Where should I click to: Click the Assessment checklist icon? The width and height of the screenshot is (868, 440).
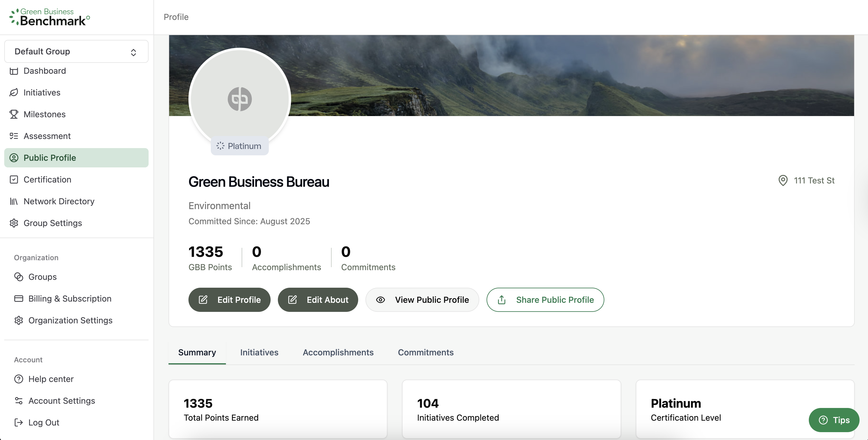click(x=14, y=136)
